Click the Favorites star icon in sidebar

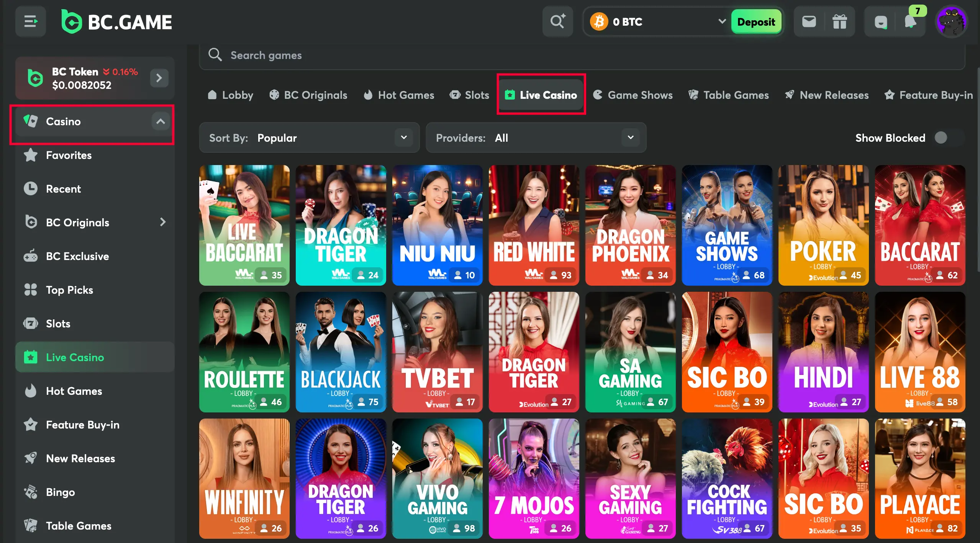31,155
